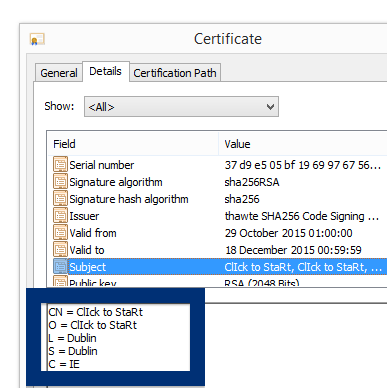Open the Certification Path tab
The width and height of the screenshot is (387, 388).
click(175, 73)
